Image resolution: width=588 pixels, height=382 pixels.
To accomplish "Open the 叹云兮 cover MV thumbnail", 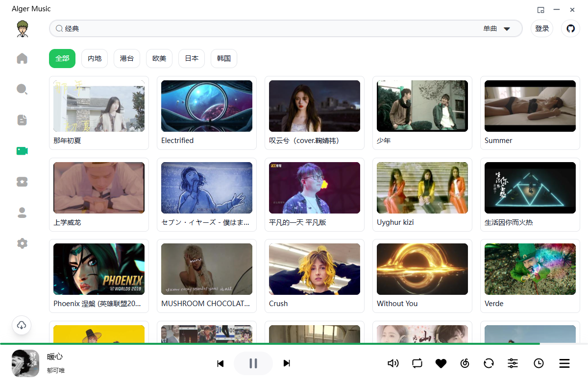I will point(315,106).
